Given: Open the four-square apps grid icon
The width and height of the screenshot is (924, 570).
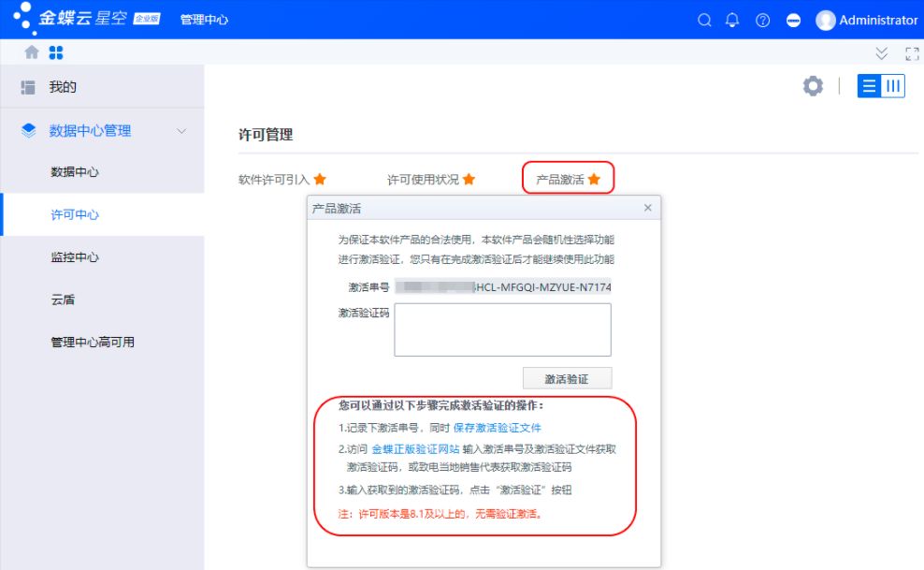Looking at the screenshot, I should coord(56,52).
